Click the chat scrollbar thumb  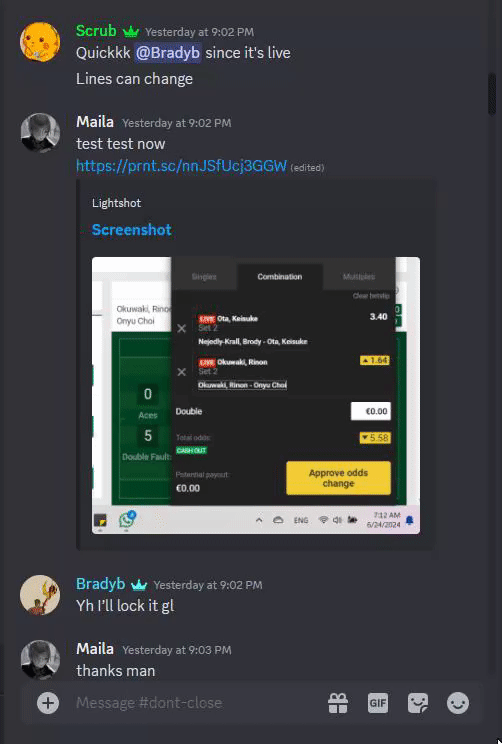coord(492,94)
